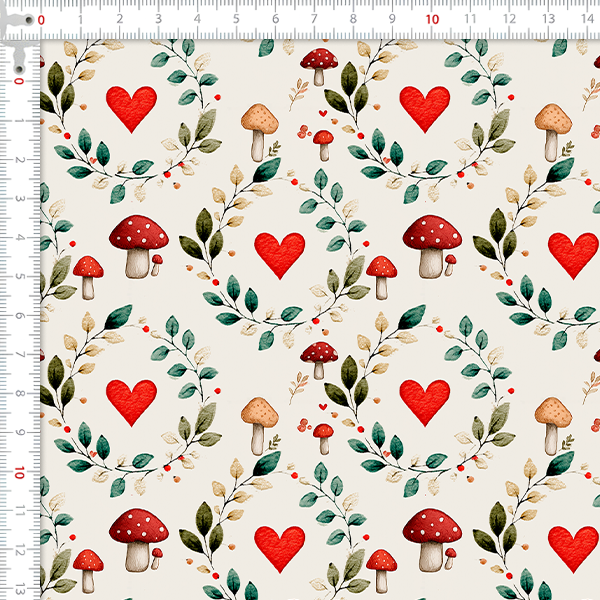Click number 13 on the horizontal ruler
The height and width of the screenshot is (600, 600).
548,18
